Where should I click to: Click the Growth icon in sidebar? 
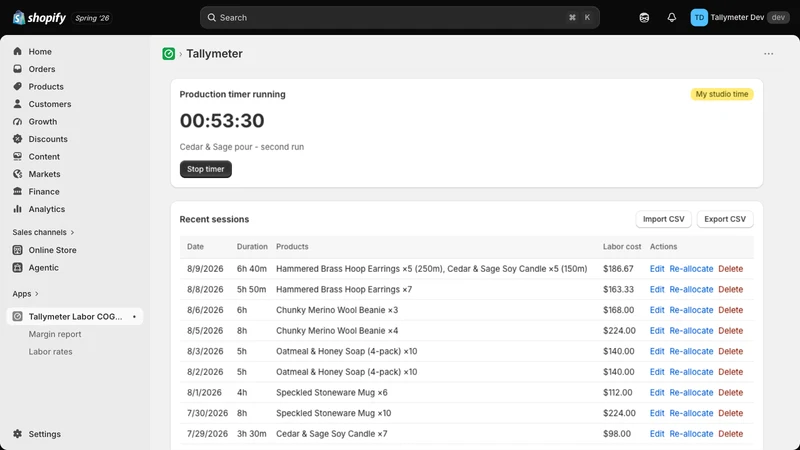pos(17,121)
